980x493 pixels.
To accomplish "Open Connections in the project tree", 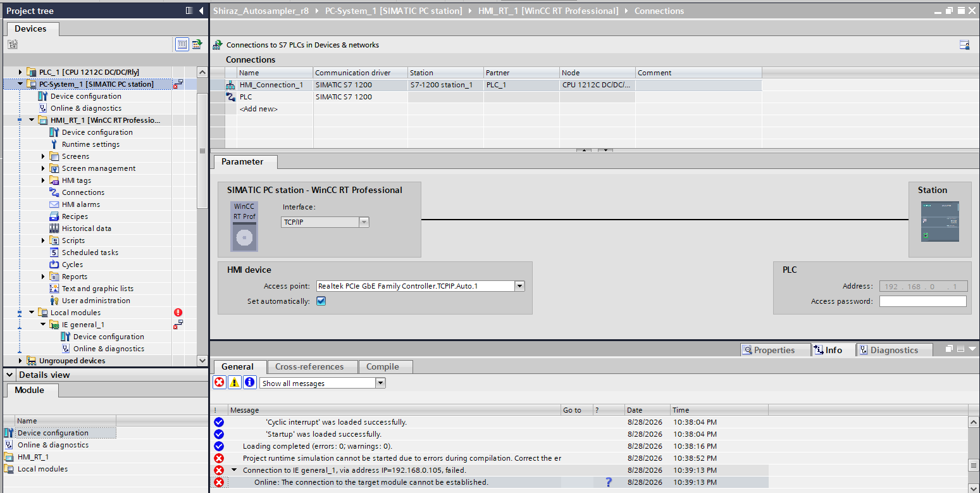I will click(83, 192).
